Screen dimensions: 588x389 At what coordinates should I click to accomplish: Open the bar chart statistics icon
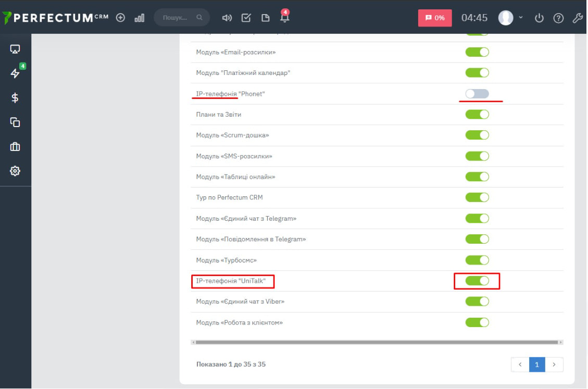[139, 18]
